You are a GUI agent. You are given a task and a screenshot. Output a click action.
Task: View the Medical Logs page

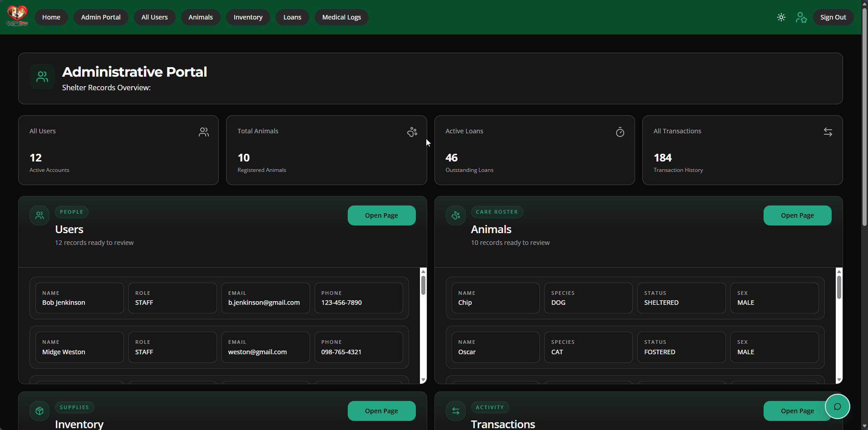pos(341,17)
